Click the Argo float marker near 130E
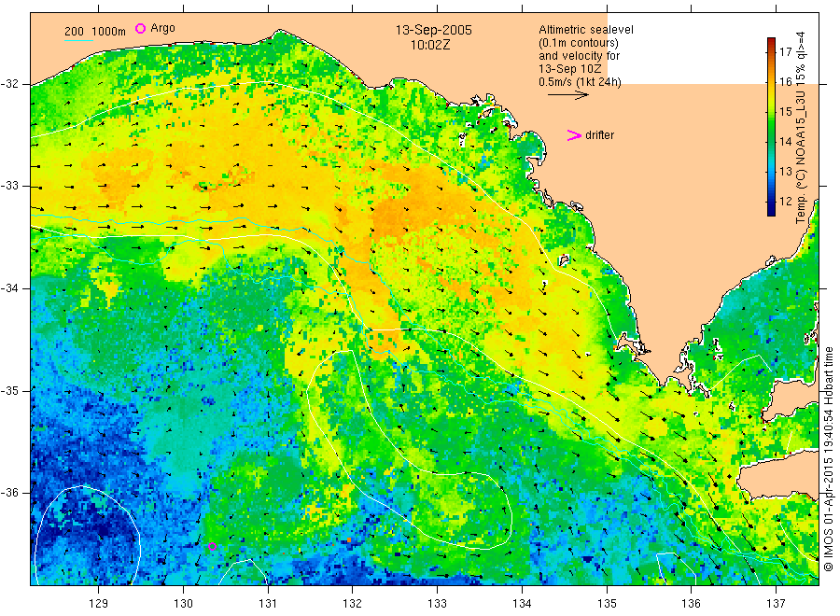The height and width of the screenshot is (616, 840). (x=212, y=546)
